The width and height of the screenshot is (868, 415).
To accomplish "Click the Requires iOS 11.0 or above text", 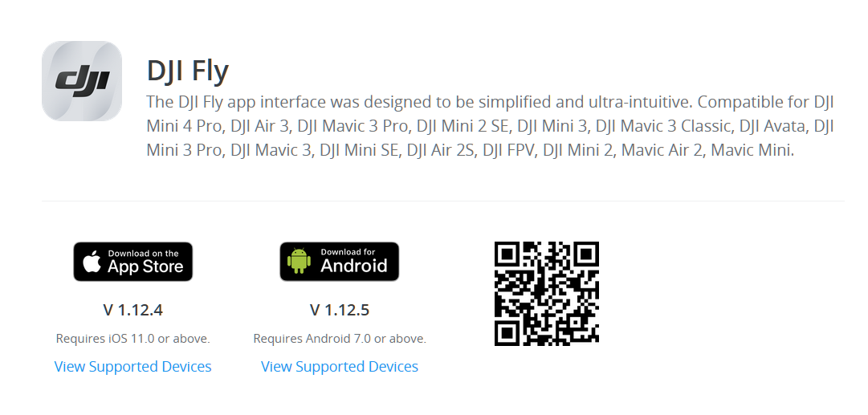I will pos(132,338).
